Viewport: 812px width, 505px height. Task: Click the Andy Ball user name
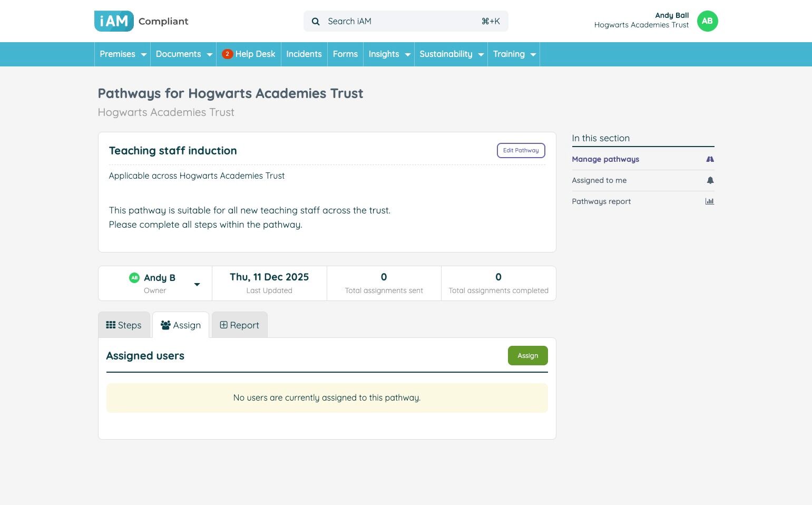672,15
